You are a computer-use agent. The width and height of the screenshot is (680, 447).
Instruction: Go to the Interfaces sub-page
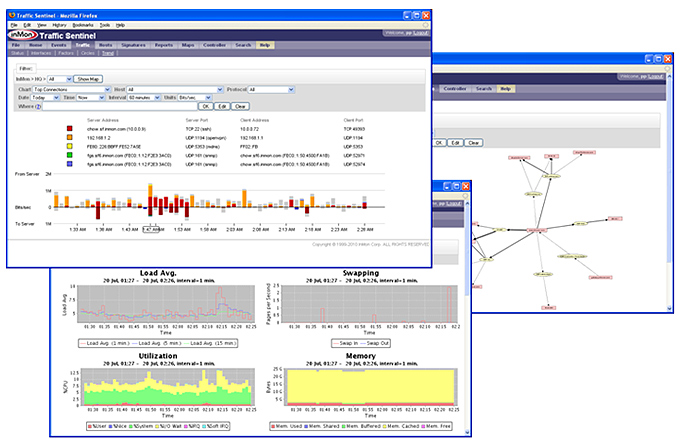click(41, 53)
